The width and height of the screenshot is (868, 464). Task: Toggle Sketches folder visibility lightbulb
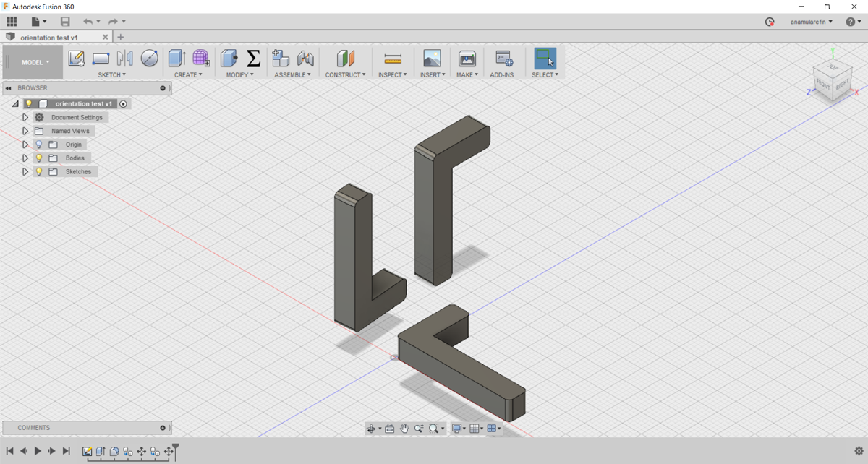tap(40, 172)
